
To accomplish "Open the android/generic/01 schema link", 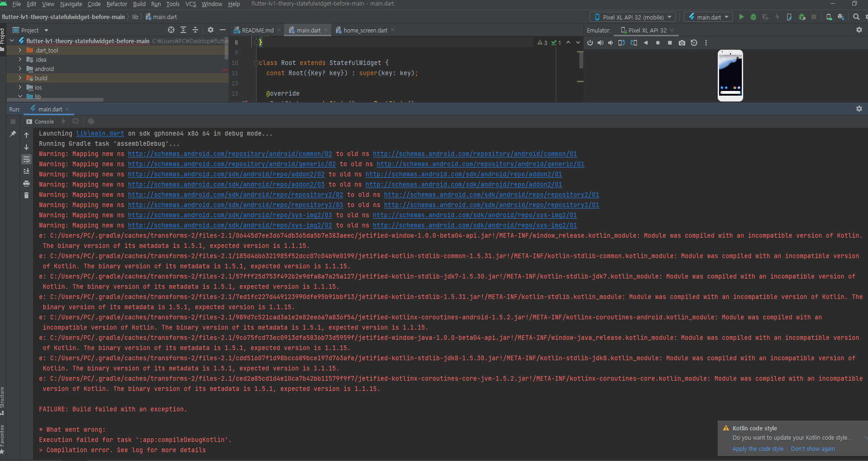I will tap(480, 164).
